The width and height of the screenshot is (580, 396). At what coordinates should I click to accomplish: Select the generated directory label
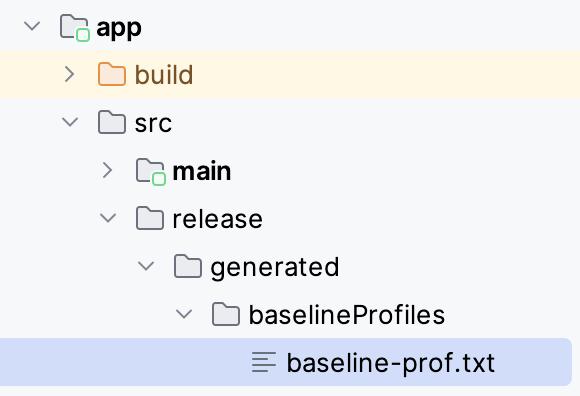[274, 268]
